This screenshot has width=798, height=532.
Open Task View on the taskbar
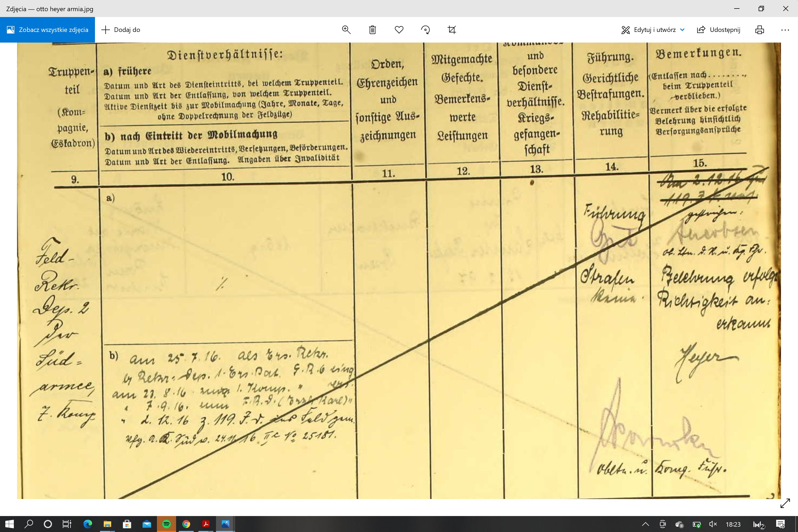[67, 524]
